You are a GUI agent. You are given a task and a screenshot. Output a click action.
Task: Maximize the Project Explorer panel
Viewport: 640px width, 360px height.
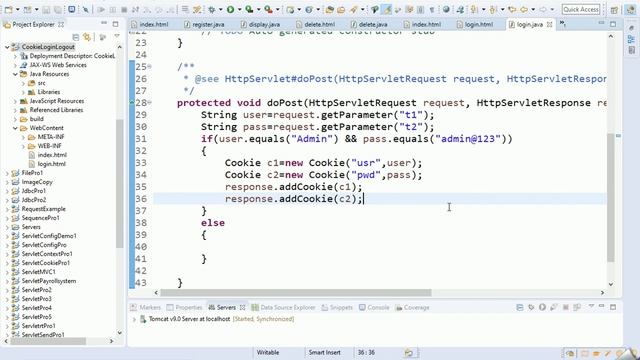[x=116, y=24]
